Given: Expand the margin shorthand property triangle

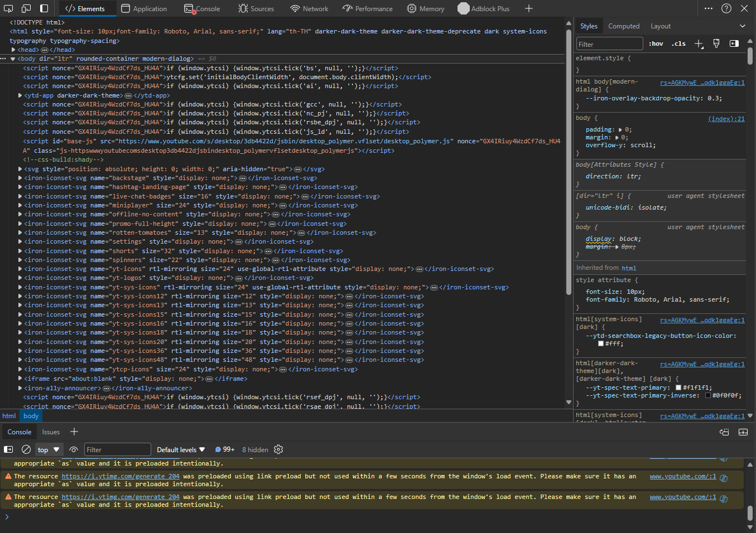Looking at the screenshot, I should tap(617, 137).
